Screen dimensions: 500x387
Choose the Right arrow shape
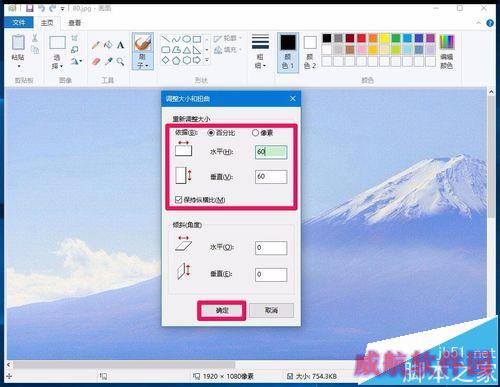[197, 60]
